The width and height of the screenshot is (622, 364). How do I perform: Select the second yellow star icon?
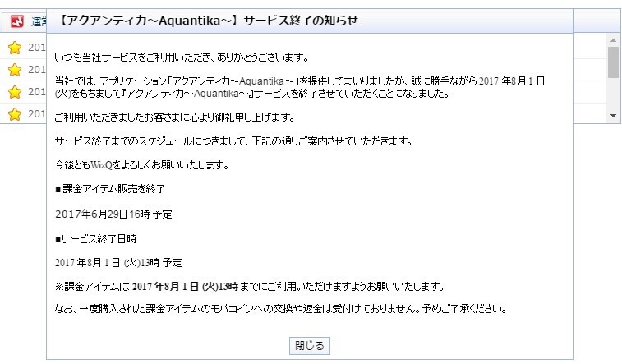pos(15,70)
